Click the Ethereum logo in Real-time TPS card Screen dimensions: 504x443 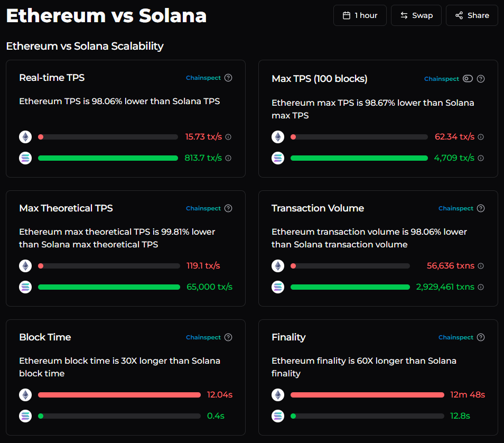click(25, 136)
